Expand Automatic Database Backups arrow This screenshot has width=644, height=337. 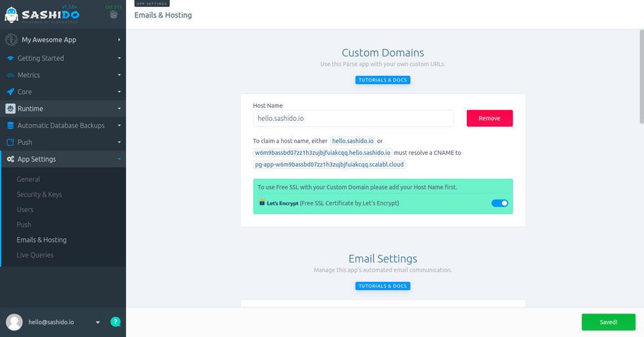click(x=119, y=126)
